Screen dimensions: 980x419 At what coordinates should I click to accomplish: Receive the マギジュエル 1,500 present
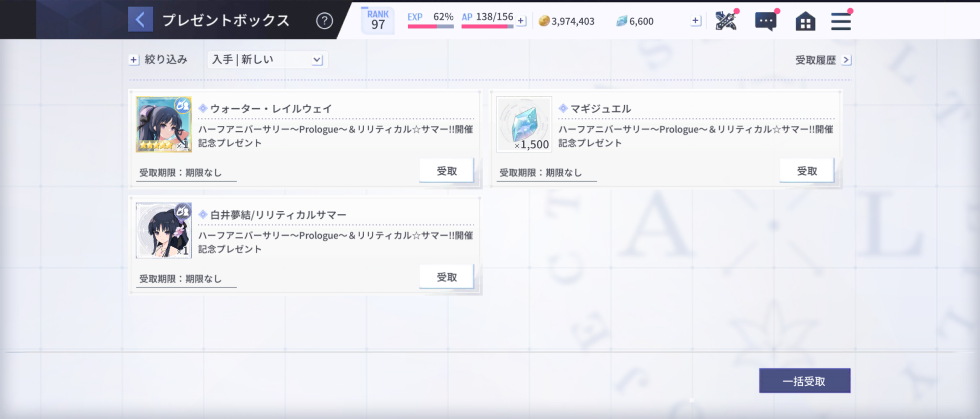tap(807, 171)
